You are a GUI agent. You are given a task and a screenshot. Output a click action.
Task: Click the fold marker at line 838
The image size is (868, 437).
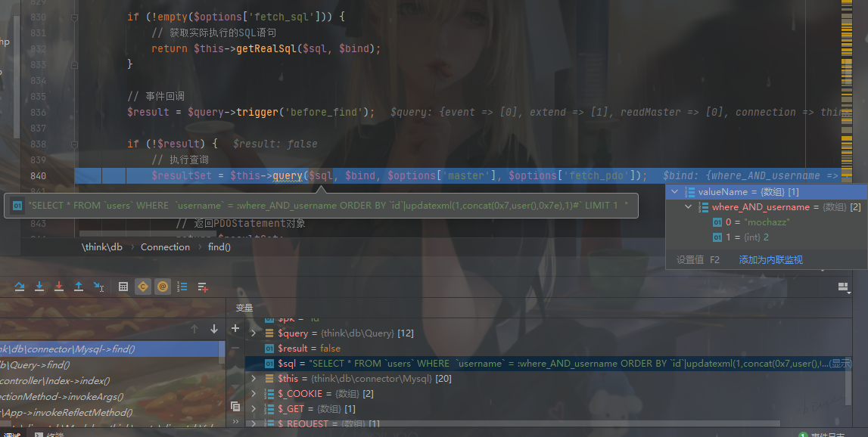click(74, 144)
